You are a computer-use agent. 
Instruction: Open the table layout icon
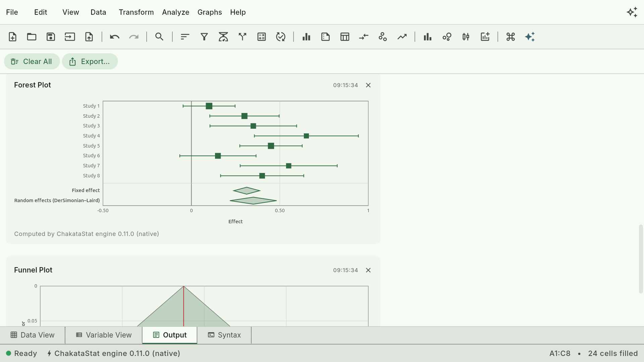pos(344,37)
